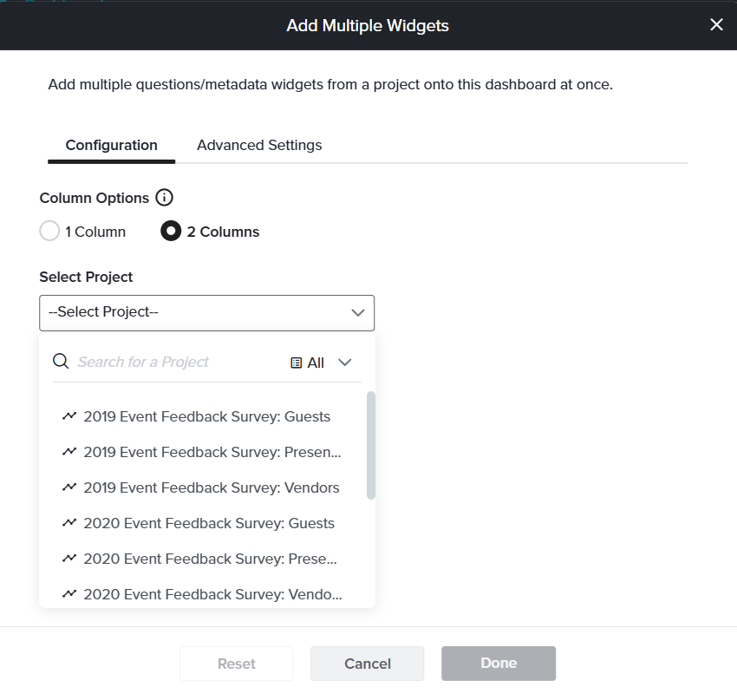Click the Column Options info icon
The width and height of the screenshot is (737, 700).
click(164, 198)
